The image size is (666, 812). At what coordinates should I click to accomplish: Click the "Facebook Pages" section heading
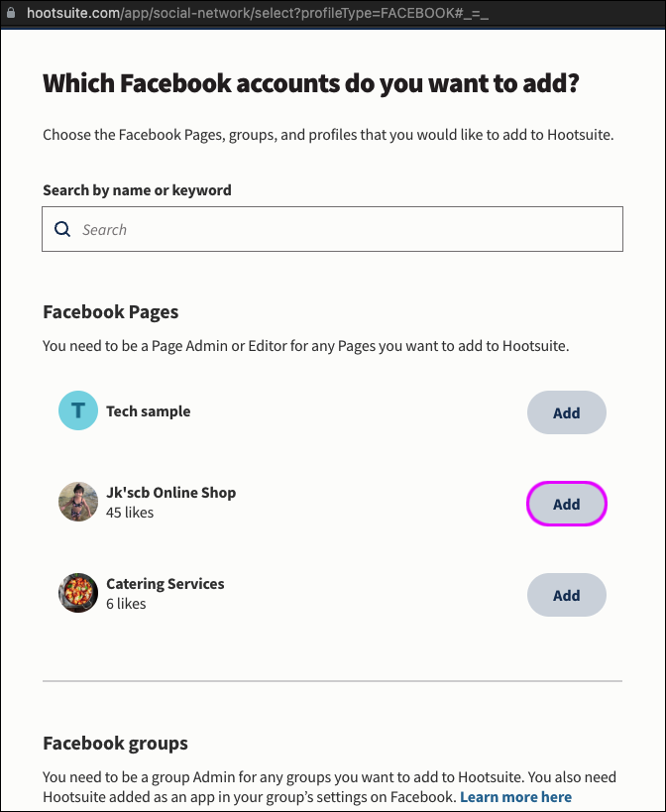(111, 312)
